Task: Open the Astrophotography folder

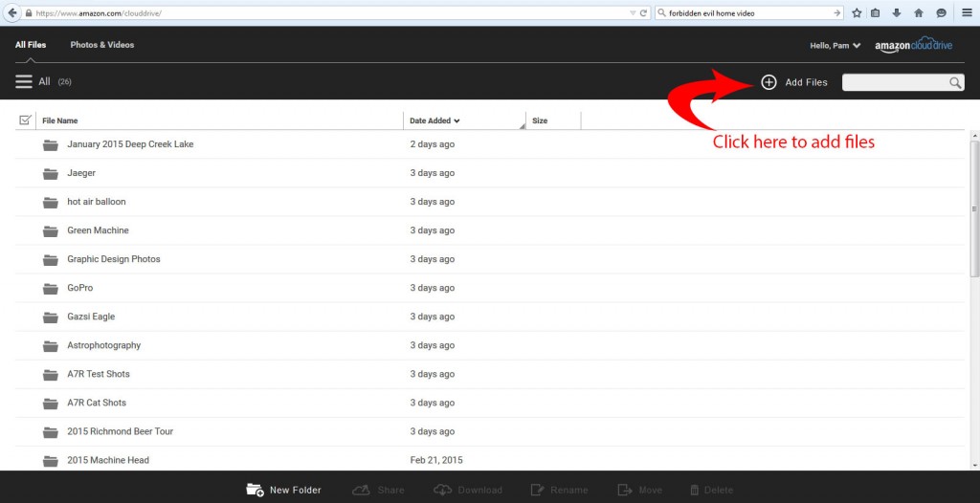Action: 103,345
